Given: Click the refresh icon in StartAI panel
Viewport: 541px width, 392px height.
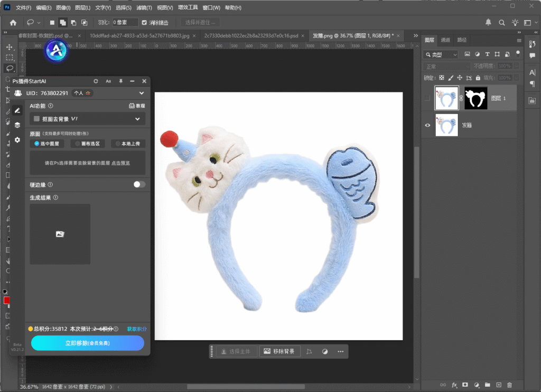Looking at the screenshot, I should (96, 81).
